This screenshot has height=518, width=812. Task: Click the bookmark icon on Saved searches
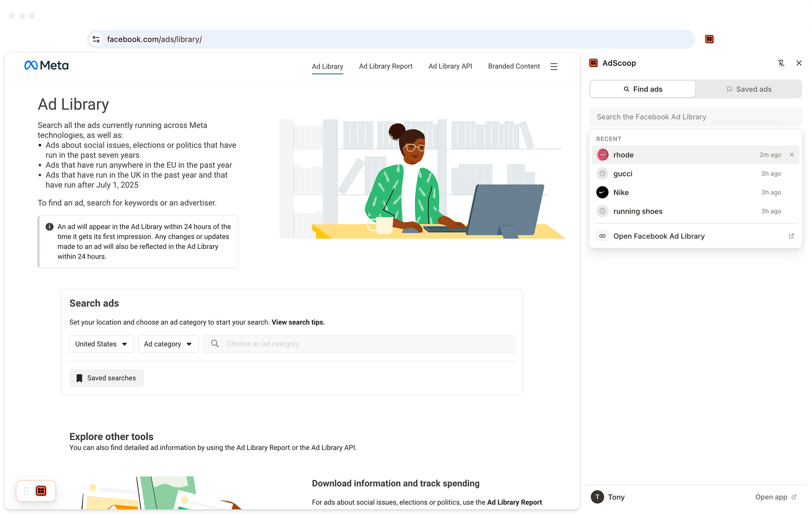[79, 378]
